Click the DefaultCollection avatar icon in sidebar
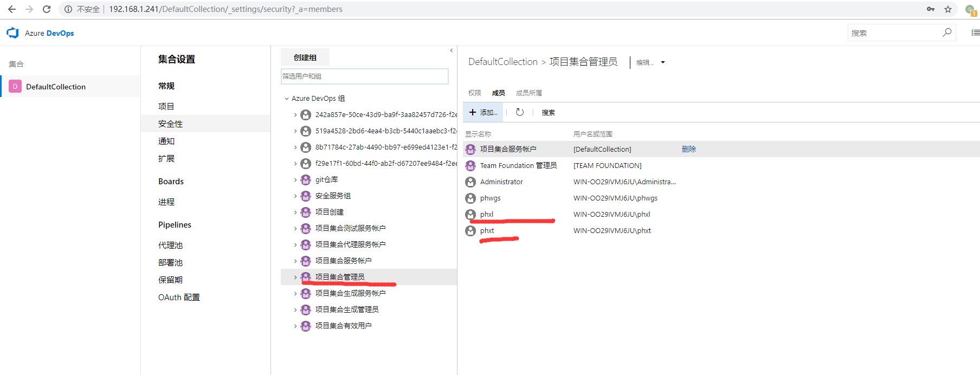This screenshot has width=980, height=375. pyautogui.click(x=15, y=87)
